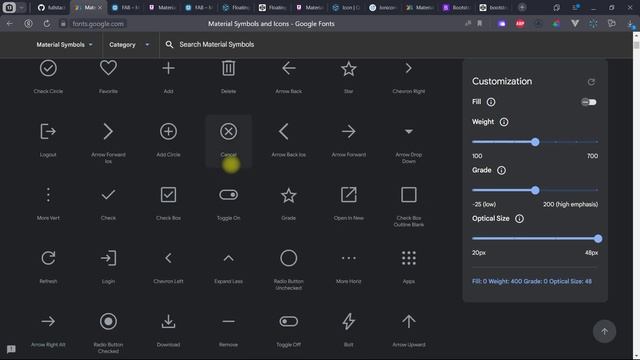640x360 pixels.
Task: Show info for Grade
Action: click(x=501, y=170)
